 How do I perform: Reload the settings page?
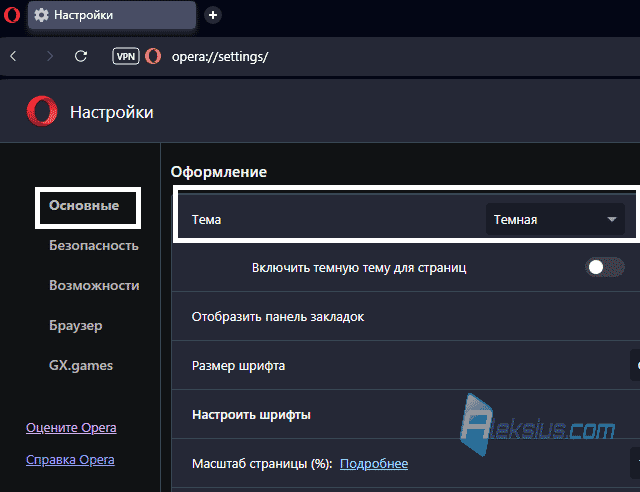tap(81, 56)
